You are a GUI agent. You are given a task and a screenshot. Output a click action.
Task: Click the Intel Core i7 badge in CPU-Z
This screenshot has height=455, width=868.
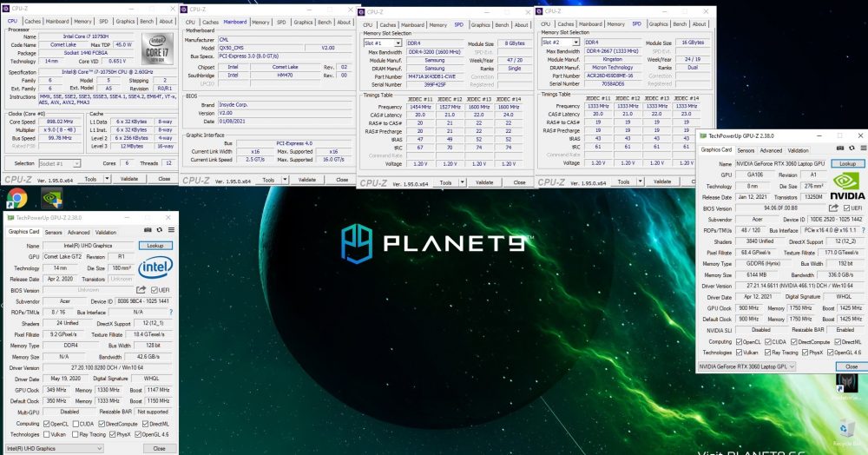coord(158,49)
